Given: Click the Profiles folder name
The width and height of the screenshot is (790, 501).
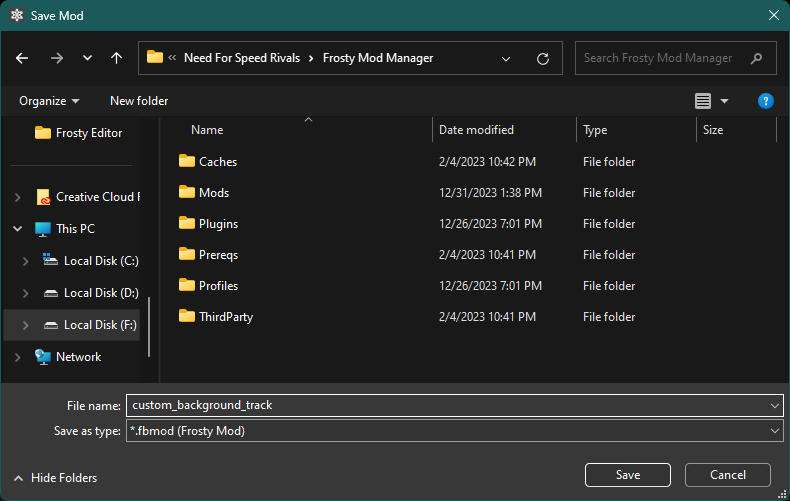Looking at the screenshot, I should click(218, 286).
